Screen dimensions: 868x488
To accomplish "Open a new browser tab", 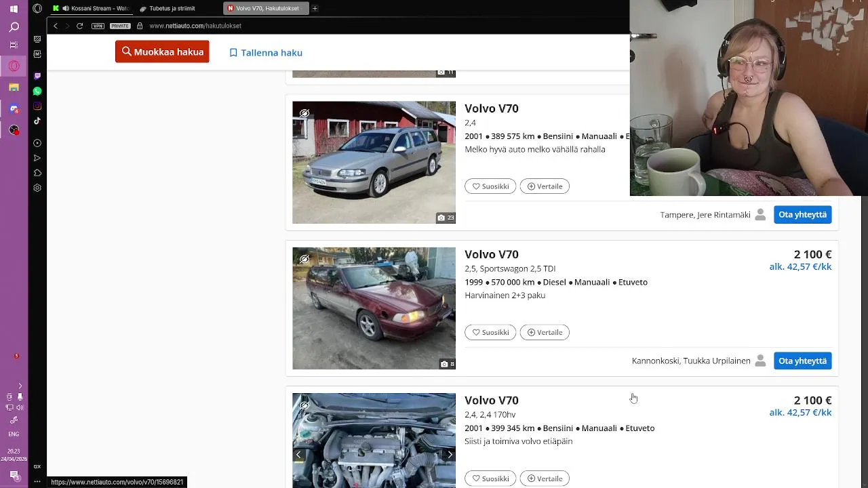I will coord(315,8).
